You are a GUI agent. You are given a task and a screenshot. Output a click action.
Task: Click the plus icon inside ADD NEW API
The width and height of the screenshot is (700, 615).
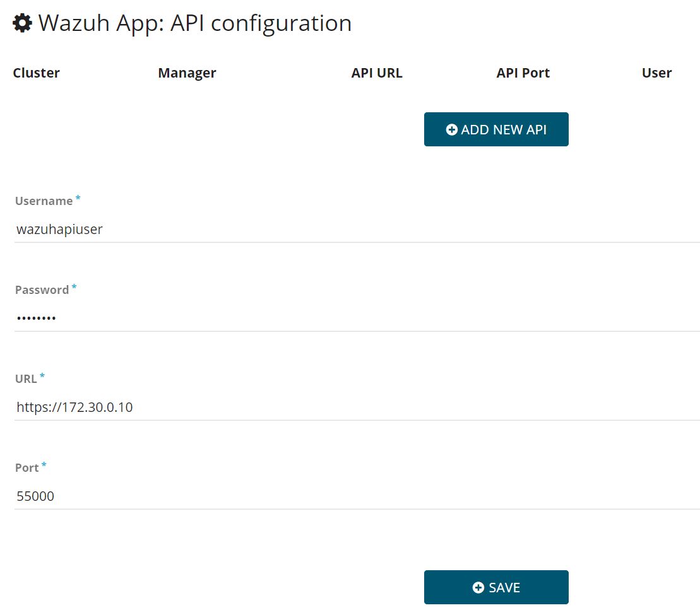pyautogui.click(x=451, y=129)
